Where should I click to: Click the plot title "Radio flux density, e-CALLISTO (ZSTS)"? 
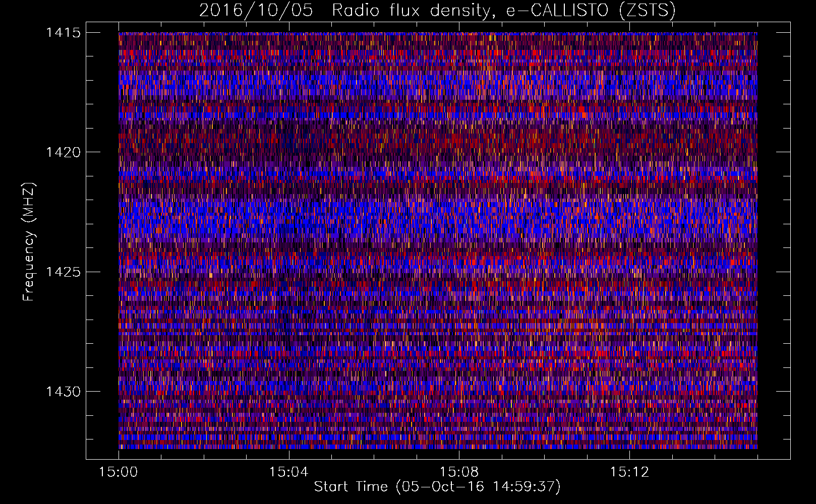[x=503, y=11]
